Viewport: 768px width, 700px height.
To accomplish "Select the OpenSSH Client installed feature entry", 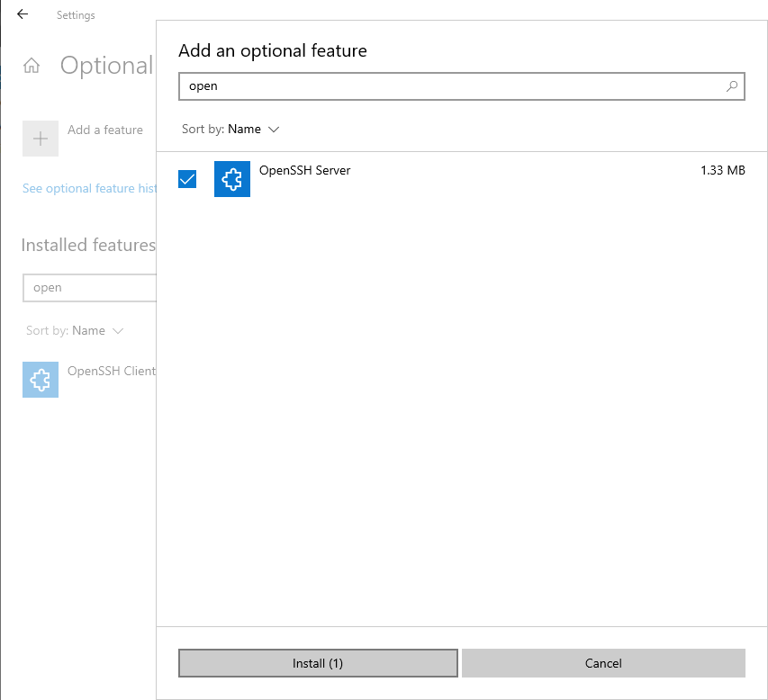I will 111,371.
